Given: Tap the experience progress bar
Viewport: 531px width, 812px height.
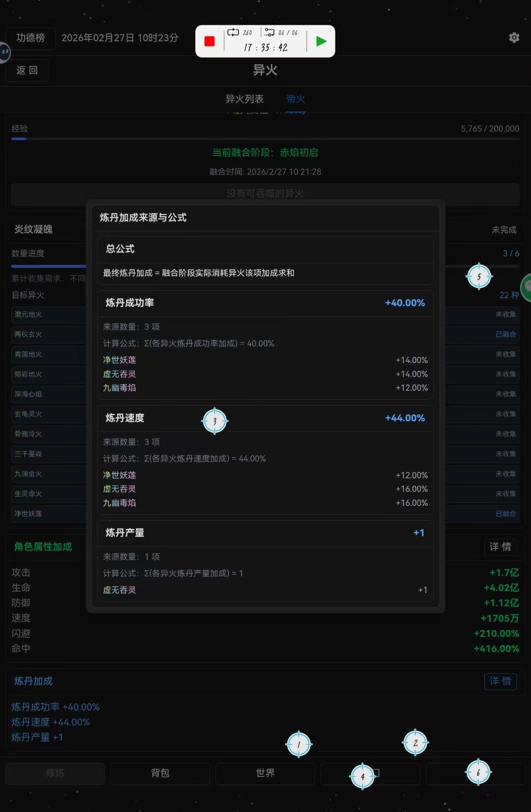Looking at the screenshot, I should (x=265, y=139).
